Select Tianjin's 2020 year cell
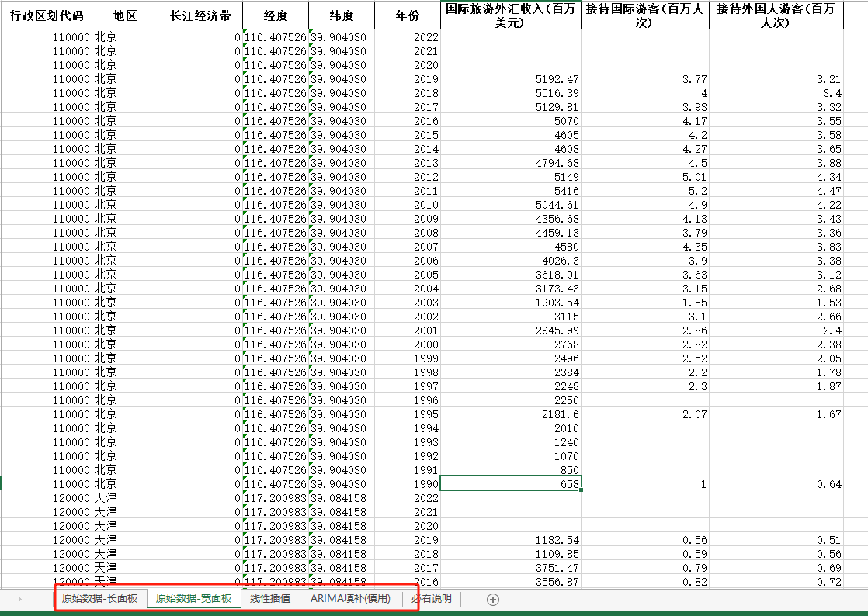 [x=408, y=526]
